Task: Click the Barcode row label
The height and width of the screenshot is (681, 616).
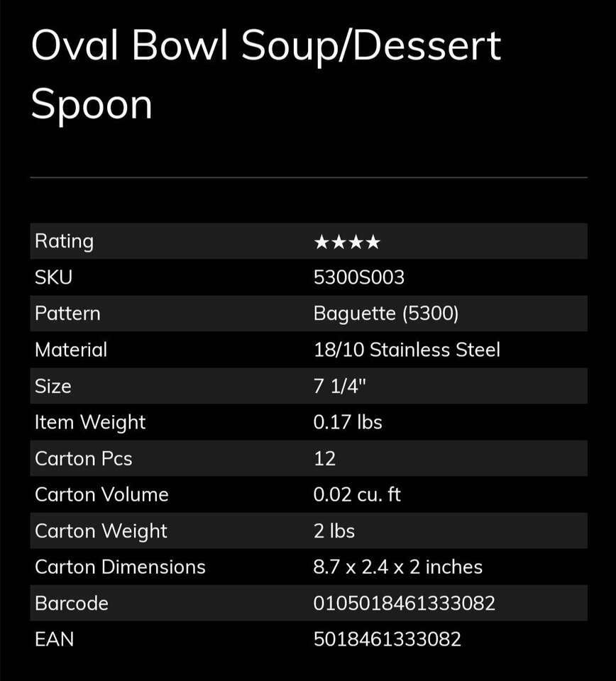Action: (x=72, y=603)
